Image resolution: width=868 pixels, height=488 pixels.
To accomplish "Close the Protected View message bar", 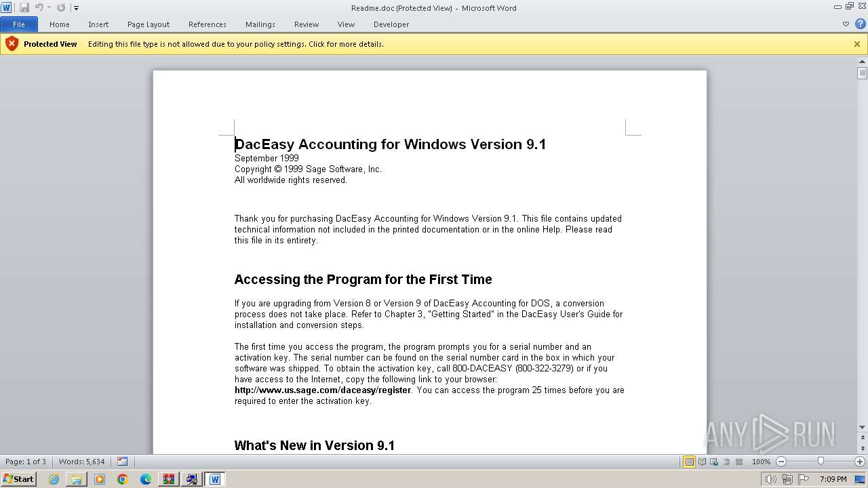I will click(857, 44).
